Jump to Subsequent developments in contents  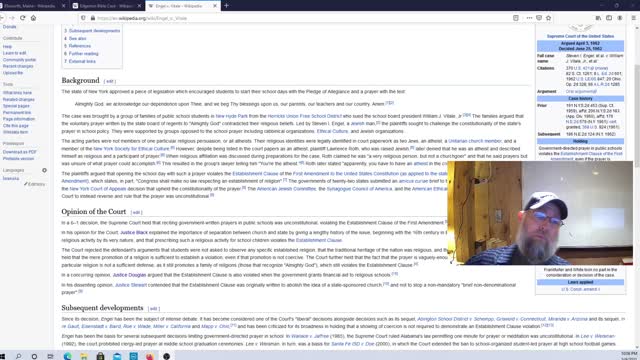coord(94,31)
